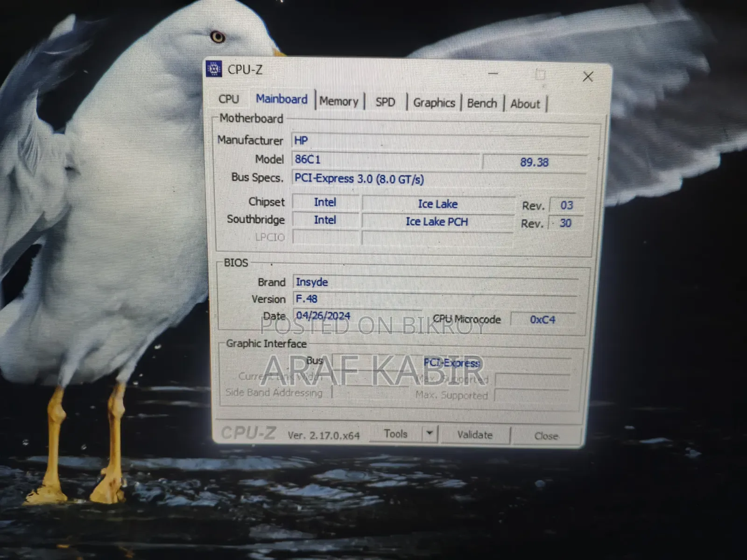This screenshot has width=747, height=560.
Task: Click the version text Ver. 2.17.0.x64
Action: [x=324, y=435]
